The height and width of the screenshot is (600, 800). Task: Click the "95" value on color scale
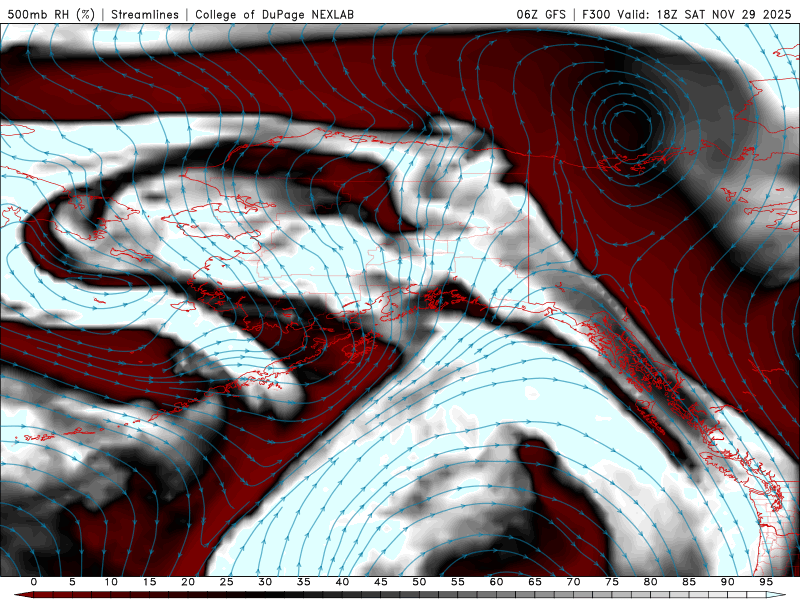pos(766,582)
